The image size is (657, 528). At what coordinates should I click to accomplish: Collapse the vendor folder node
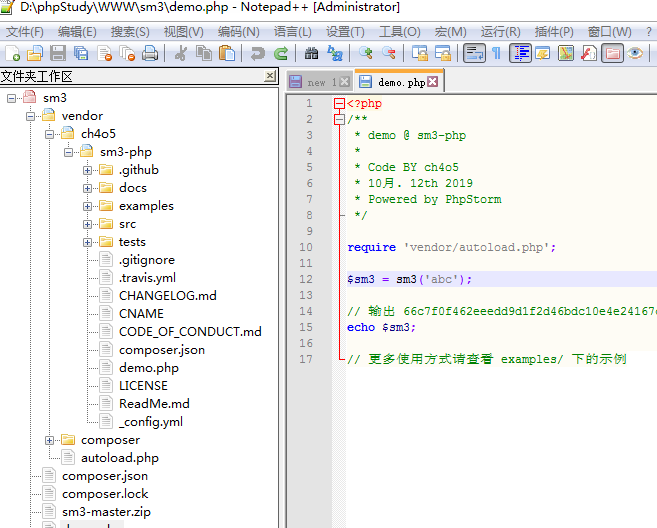[x=30, y=116]
